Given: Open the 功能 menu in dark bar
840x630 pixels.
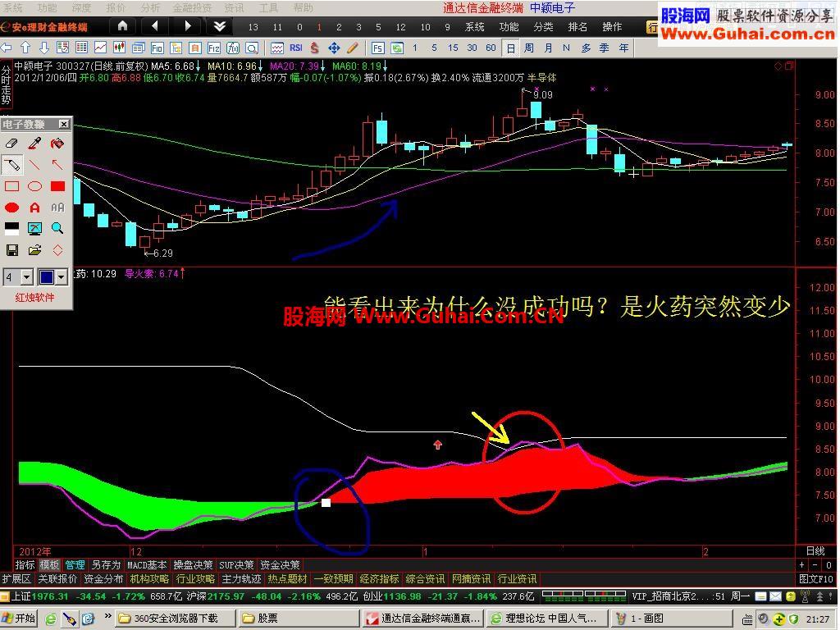Looking at the screenshot, I should coord(509,27).
